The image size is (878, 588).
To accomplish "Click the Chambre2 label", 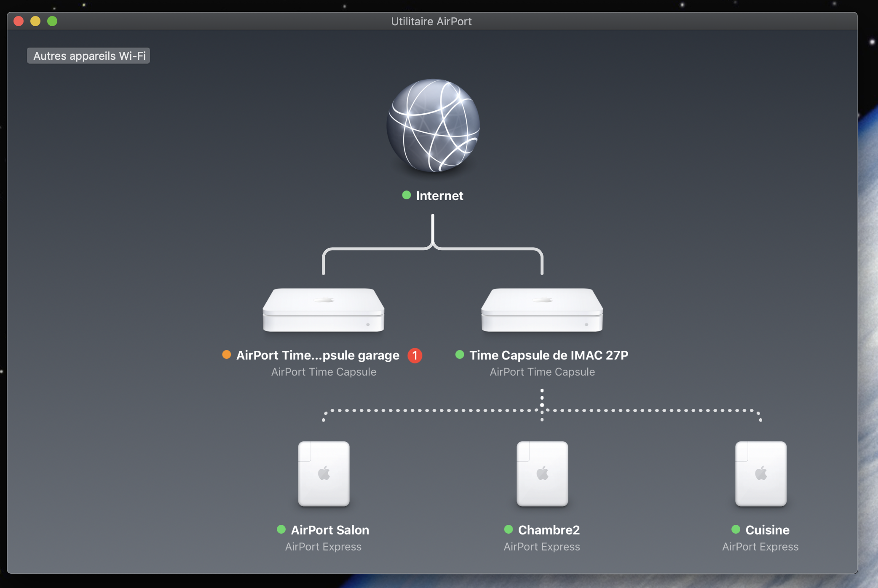I will coord(549,530).
